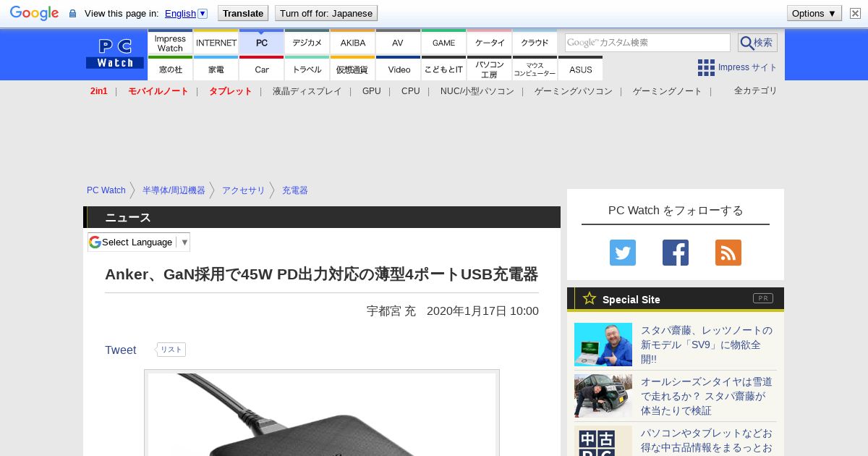
Task: Open the マウスコンピューター tab
Action: pyautogui.click(x=535, y=69)
